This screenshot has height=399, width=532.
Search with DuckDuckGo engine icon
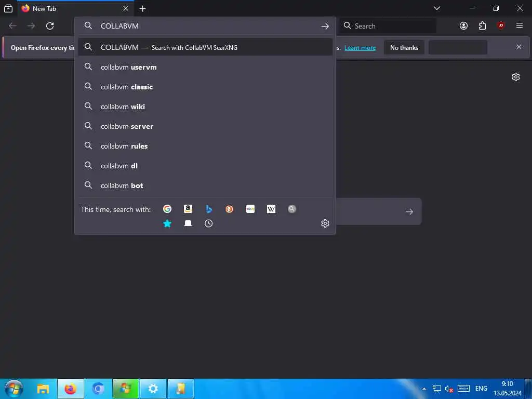coord(229,209)
